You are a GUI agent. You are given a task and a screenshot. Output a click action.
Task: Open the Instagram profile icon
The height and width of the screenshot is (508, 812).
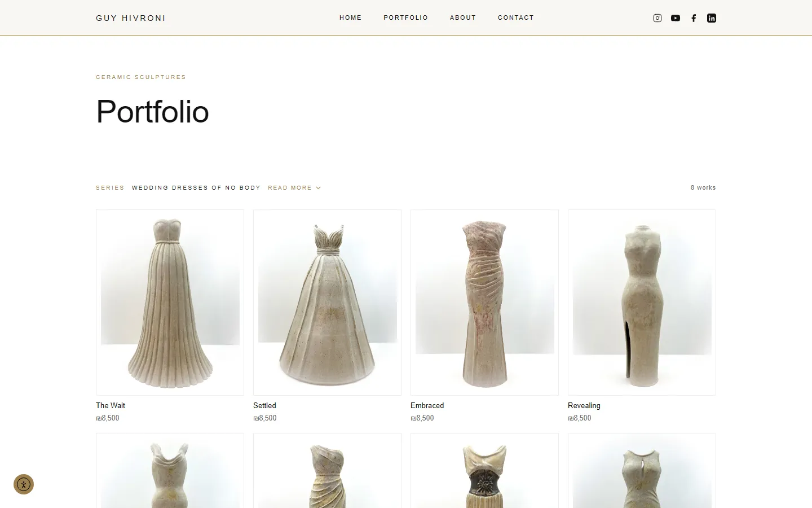[657, 18]
